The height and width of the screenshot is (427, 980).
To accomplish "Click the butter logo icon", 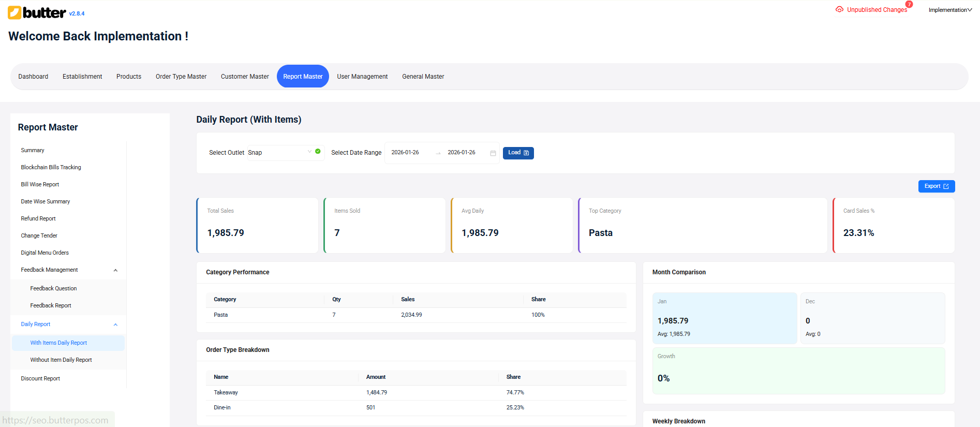I will pyautogui.click(x=14, y=13).
